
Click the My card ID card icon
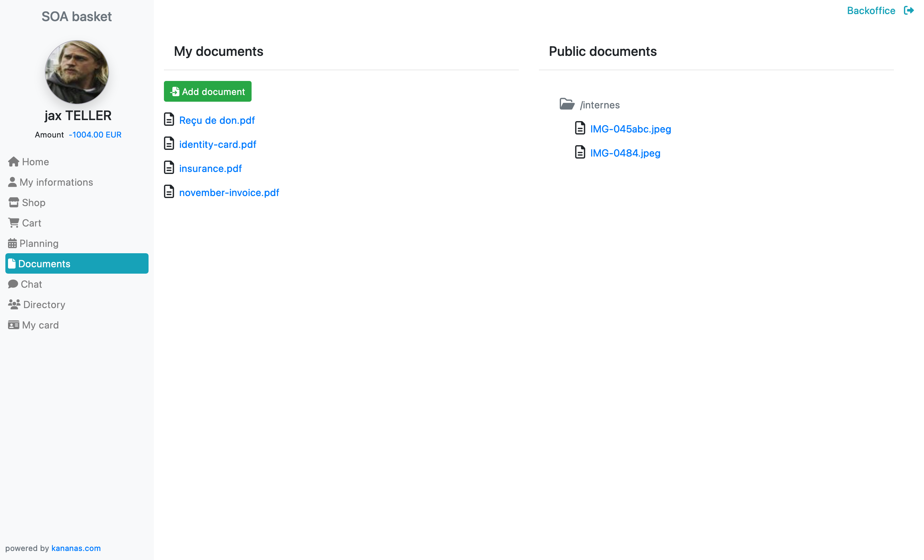(x=13, y=325)
